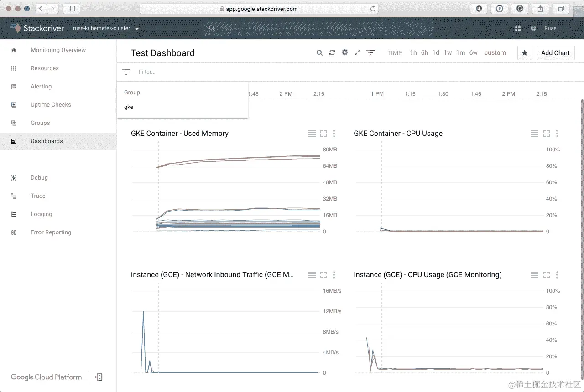The width and height of the screenshot is (584, 392).
Task: Refresh the dashboard with the reload icon
Action: (332, 53)
